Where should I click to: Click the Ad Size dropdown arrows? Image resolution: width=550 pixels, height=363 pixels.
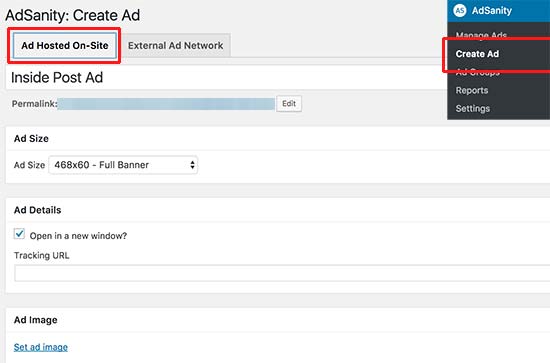coord(192,165)
